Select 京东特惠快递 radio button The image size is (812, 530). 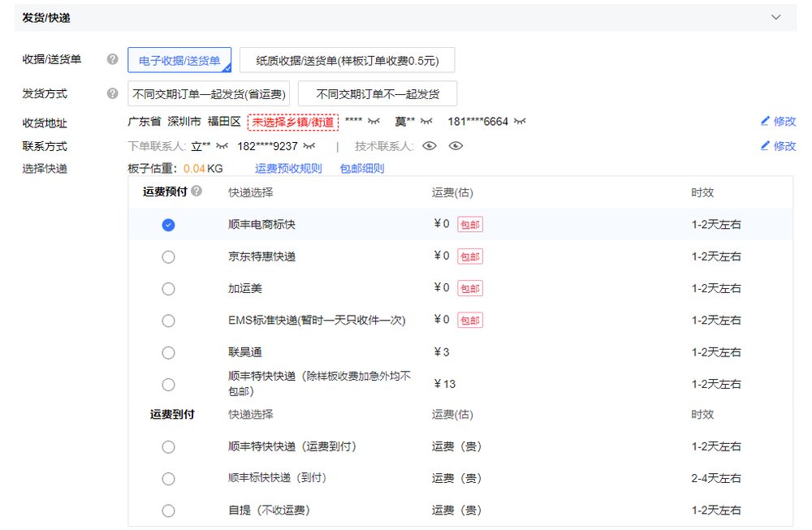click(x=168, y=256)
